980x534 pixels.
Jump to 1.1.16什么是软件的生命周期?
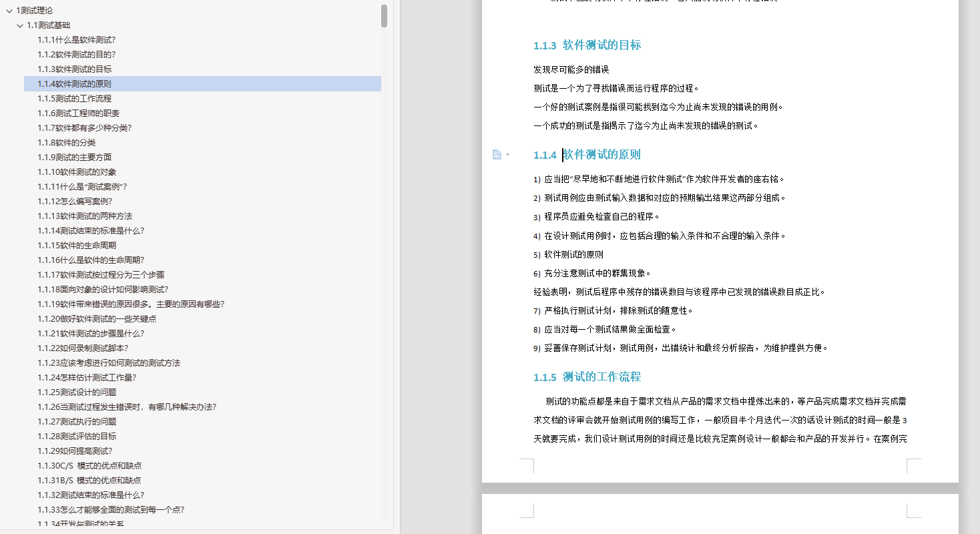click(x=91, y=260)
